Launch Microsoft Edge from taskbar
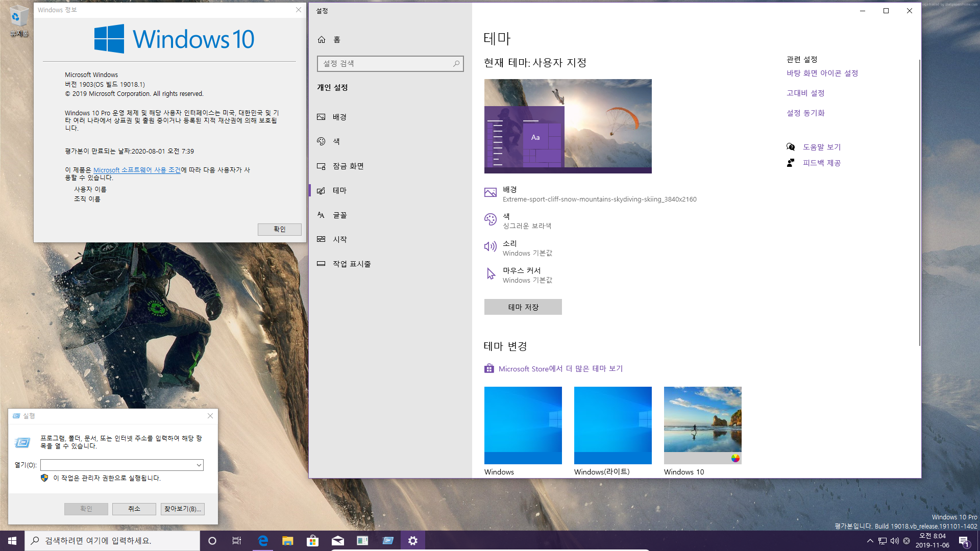 point(263,541)
